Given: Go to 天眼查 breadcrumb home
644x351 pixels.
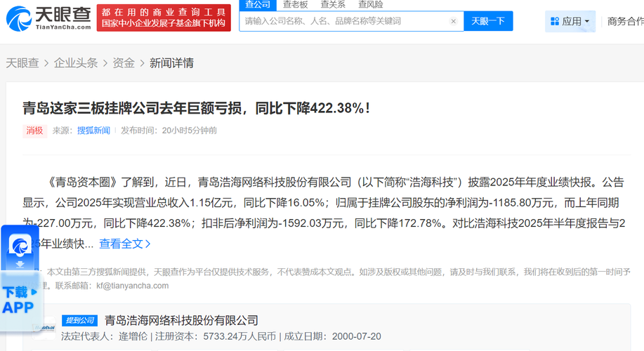Looking at the screenshot, I should pyautogui.click(x=22, y=62).
